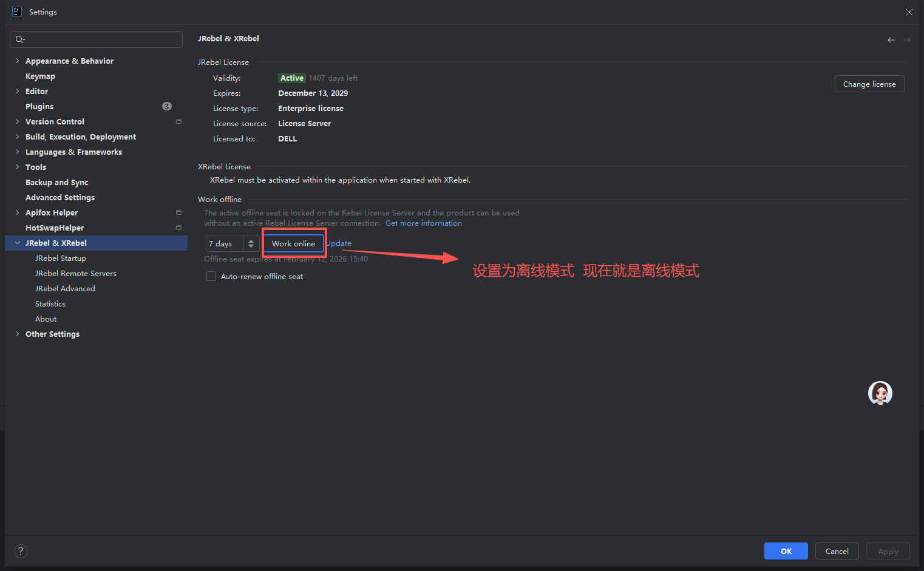The height and width of the screenshot is (571, 924).
Task: Open JRebel Statistics page
Action: click(50, 303)
